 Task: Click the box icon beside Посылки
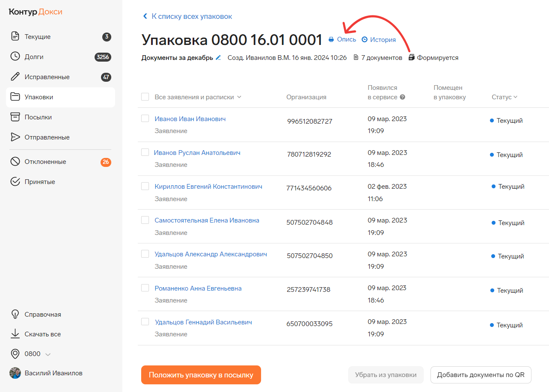(x=15, y=117)
